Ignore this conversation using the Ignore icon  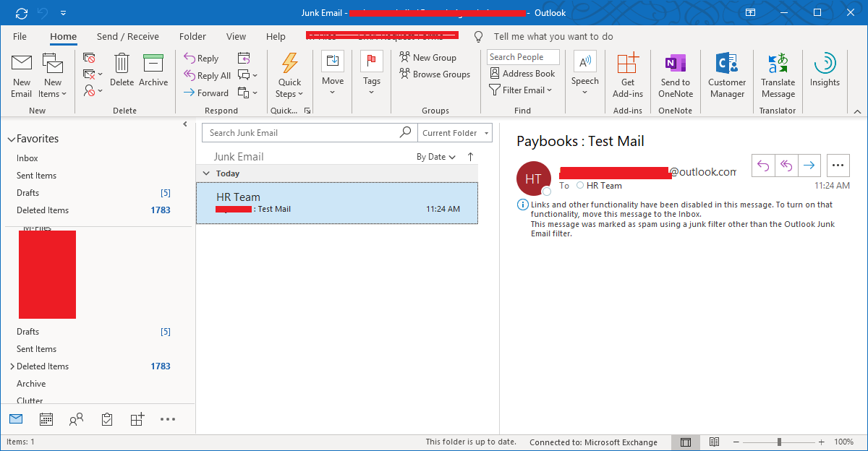tap(89, 58)
